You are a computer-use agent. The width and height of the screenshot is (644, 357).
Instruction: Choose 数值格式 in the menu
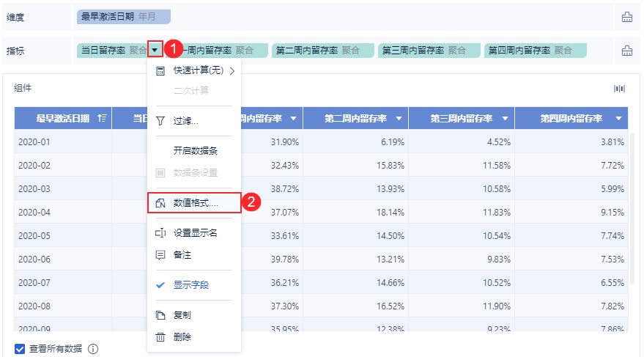click(195, 202)
